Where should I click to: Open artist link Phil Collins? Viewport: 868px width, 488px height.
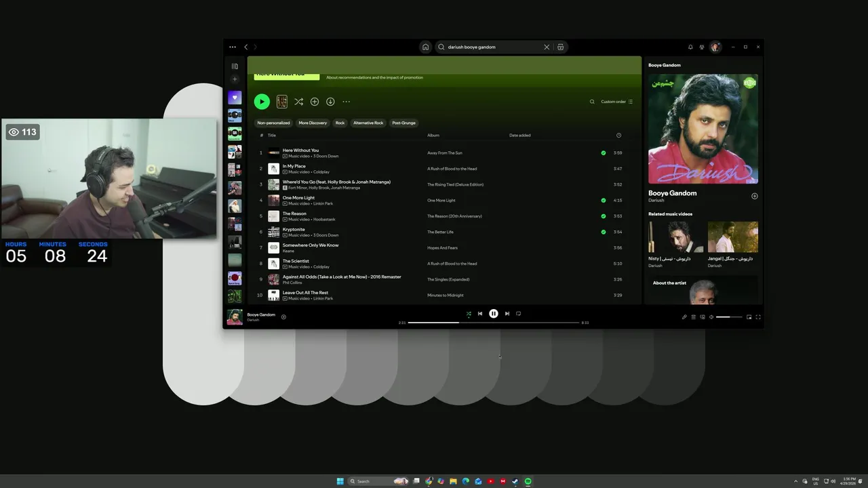[292, 283]
